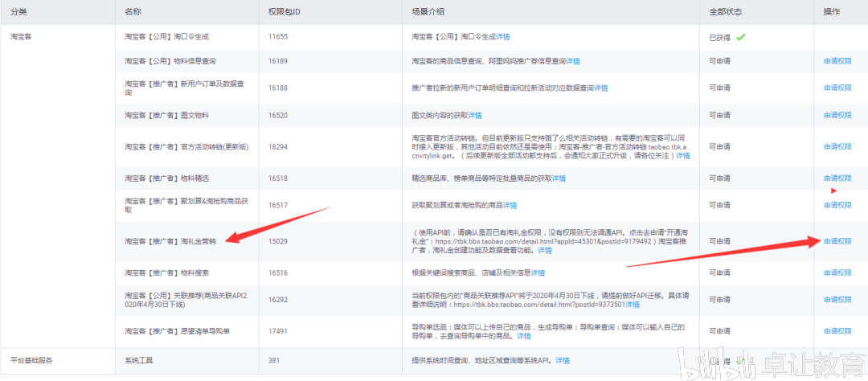Open 详情 link for 物料信息查询 row
Viewport: 868px width, 381px height.
pos(573,61)
